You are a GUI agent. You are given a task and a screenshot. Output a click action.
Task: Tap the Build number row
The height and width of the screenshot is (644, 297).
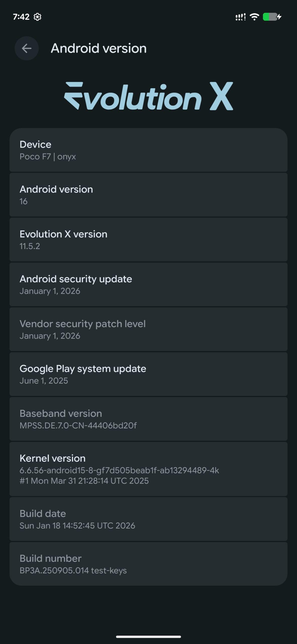(148, 564)
